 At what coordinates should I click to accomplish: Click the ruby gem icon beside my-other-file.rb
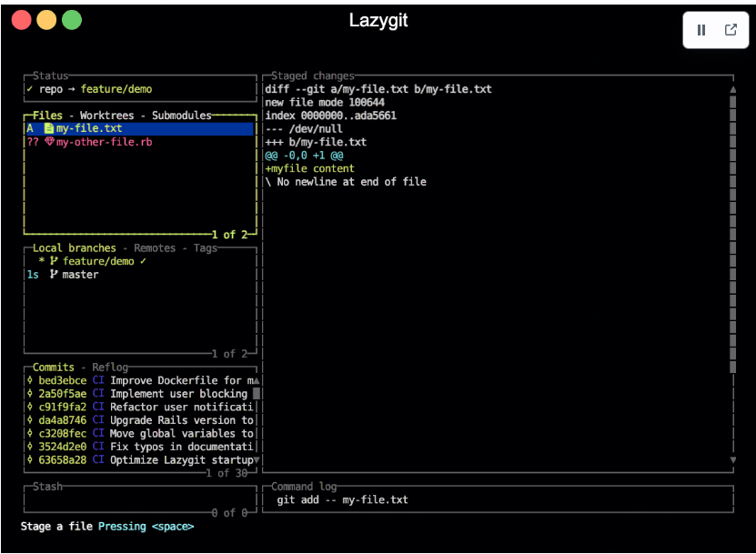click(x=49, y=143)
